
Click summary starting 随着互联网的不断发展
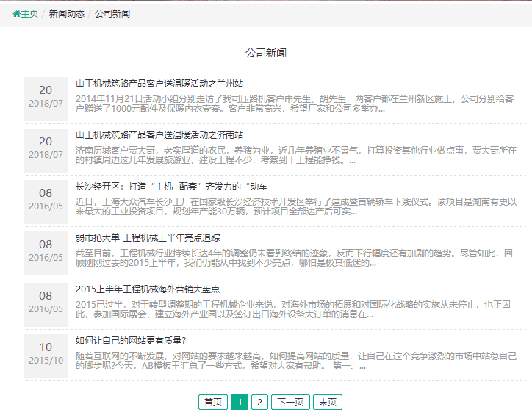pos(296,361)
